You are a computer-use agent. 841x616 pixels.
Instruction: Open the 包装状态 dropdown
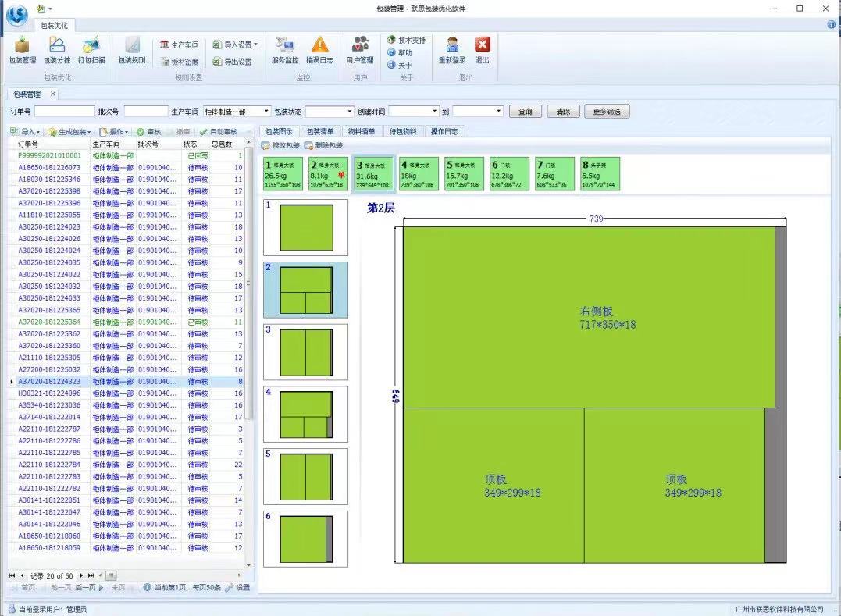click(348, 112)
